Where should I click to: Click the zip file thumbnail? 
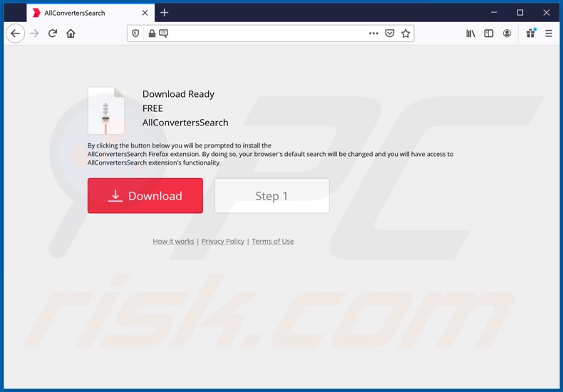point(106,110)
